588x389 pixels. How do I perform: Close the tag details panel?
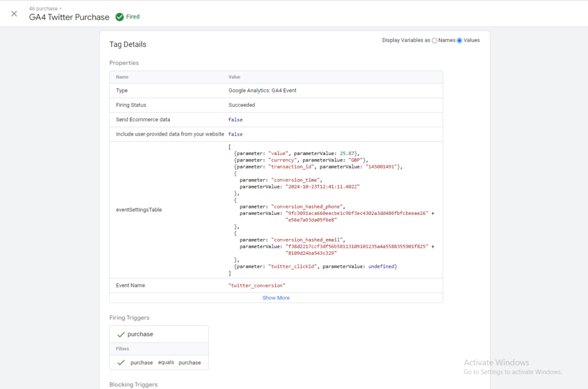(x=14, y=14)
